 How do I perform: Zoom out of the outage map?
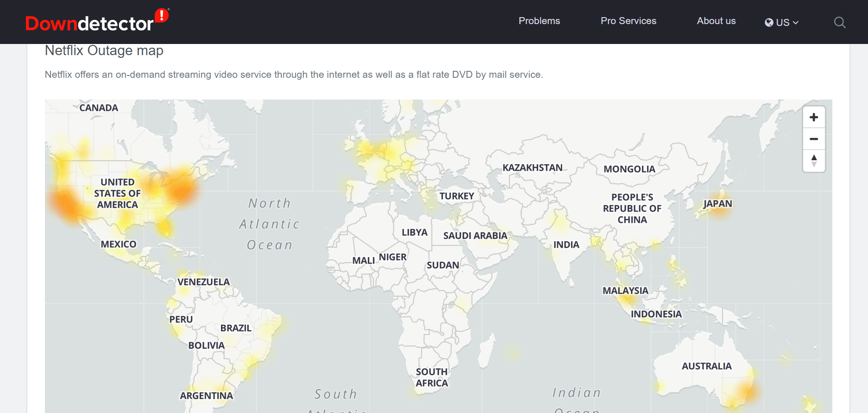pyautogui.click(x=814, y=139)
